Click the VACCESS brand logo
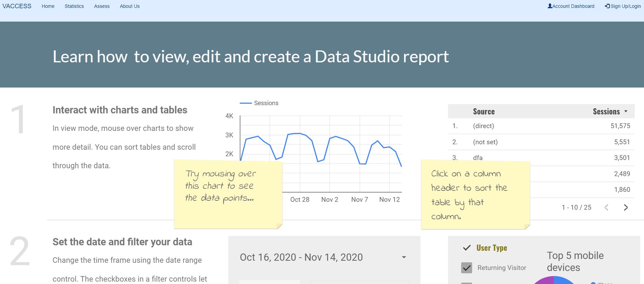 17,6
